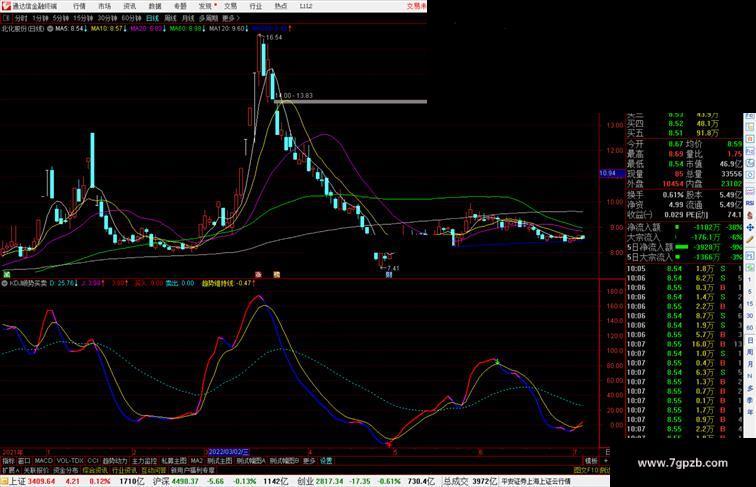
Task: Select 日 period in the right sidebar
Action: pyautogui.click(x=750, y=340)
